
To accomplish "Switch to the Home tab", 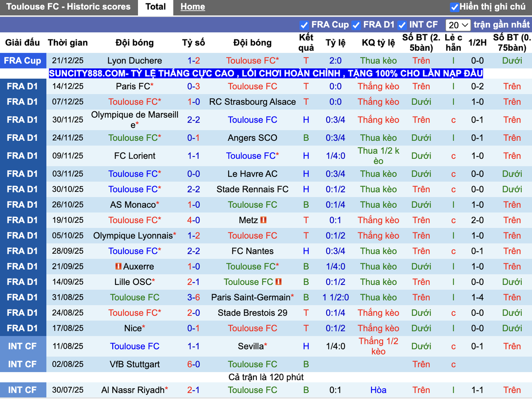I will (192, 7).
